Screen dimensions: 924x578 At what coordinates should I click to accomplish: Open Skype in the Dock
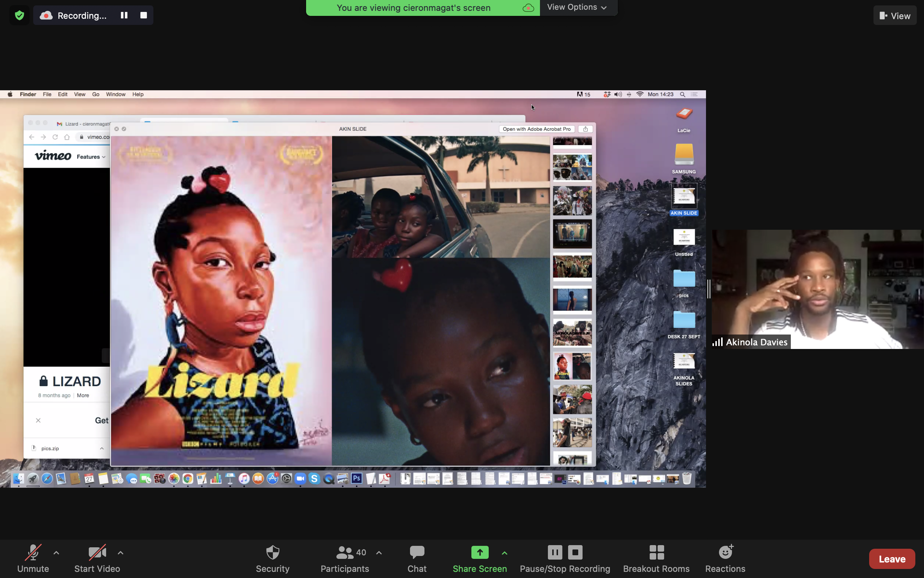[x=314, y=479]
